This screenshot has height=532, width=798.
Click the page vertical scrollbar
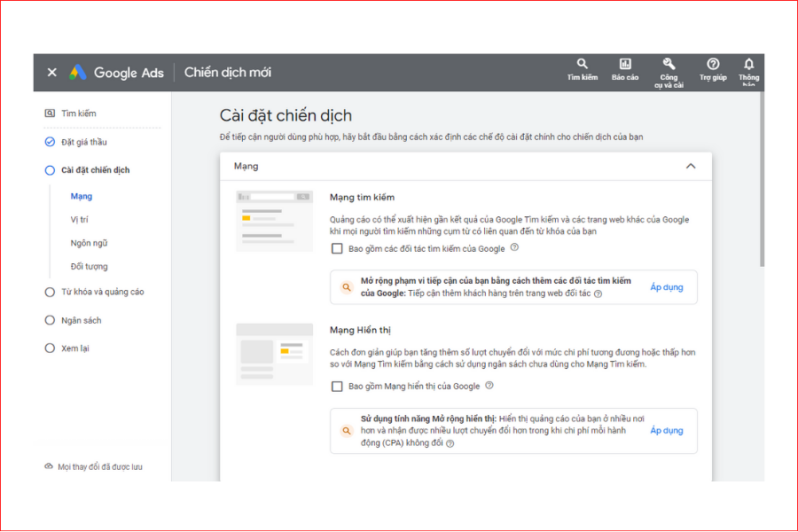[762, 179]
